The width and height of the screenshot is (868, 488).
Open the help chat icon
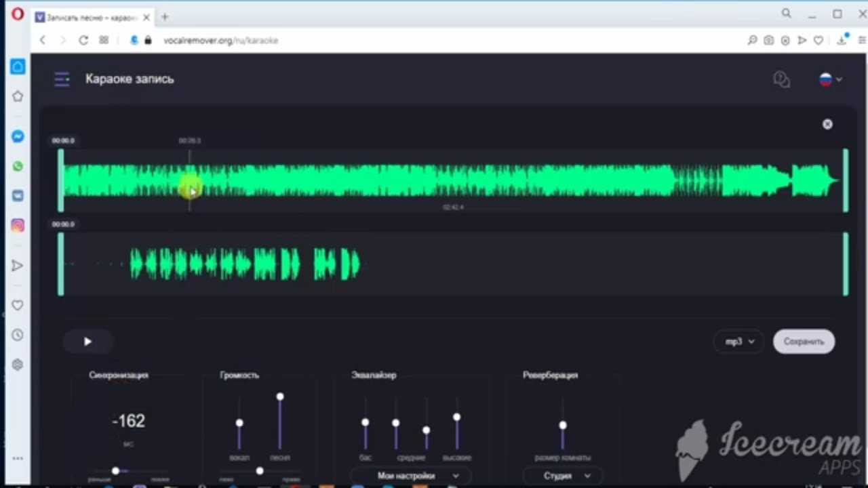click(x=782, y=79)
